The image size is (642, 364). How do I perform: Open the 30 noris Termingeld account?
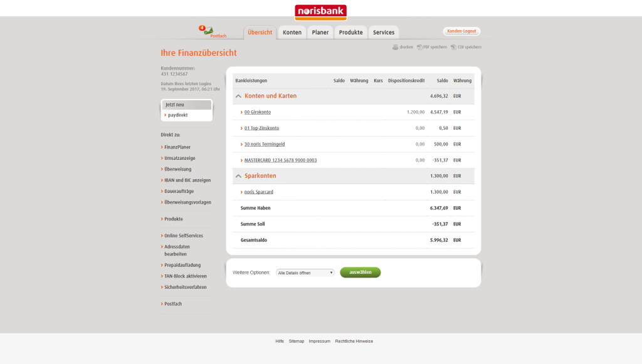click(x=265, y=144)
